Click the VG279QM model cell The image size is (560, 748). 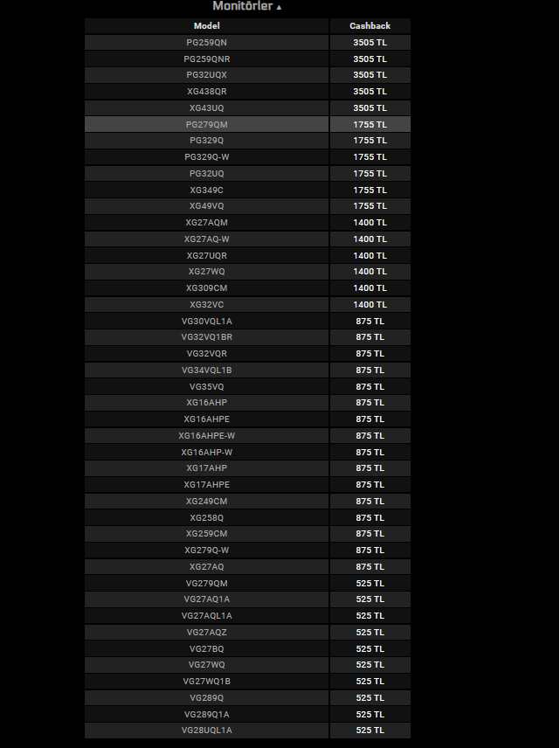coord(207,583)
